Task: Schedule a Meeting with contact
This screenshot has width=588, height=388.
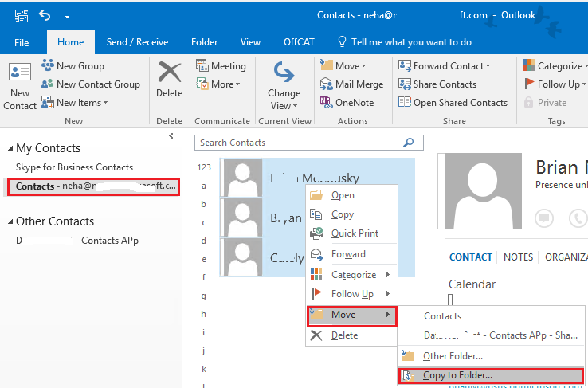Action: click(x=221, y=66)
